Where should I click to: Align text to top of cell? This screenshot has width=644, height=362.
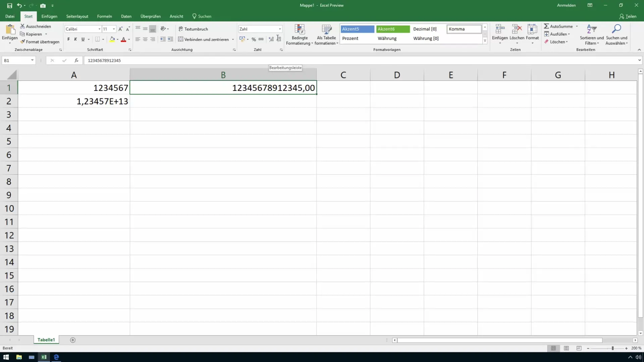click(x=138, y=29)
